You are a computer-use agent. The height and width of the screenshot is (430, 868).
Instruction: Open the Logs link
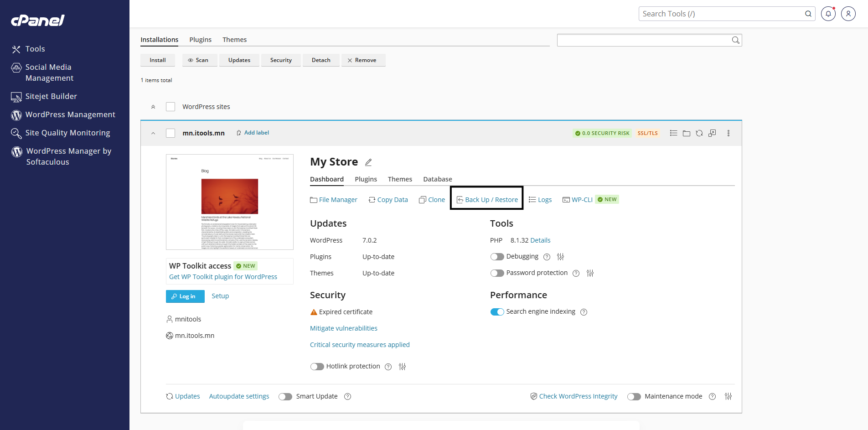(x=540, y=200)
